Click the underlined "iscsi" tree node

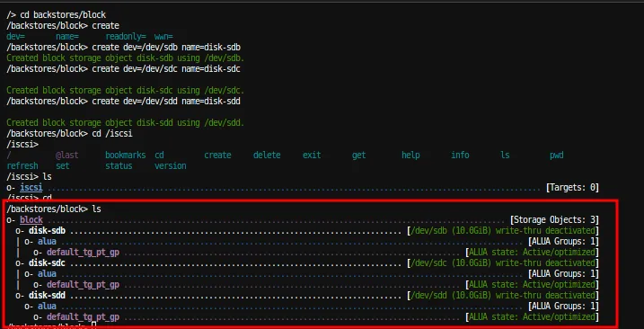(31, 188)
